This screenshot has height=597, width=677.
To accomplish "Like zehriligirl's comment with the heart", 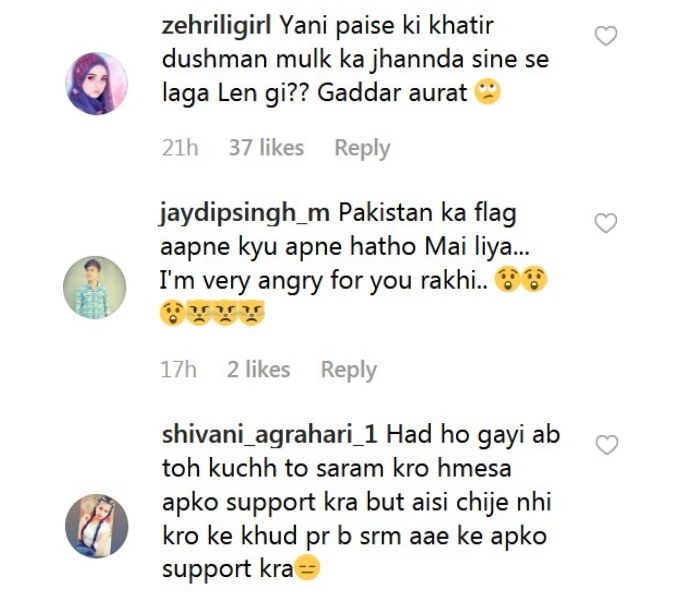I will (606, 36).
